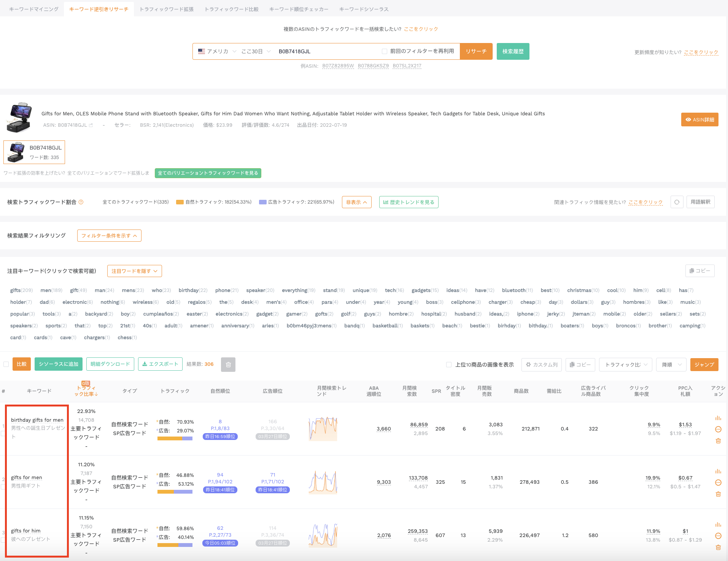
Task: Click the trash delete button near 結果数
Action: pos(228,365)
